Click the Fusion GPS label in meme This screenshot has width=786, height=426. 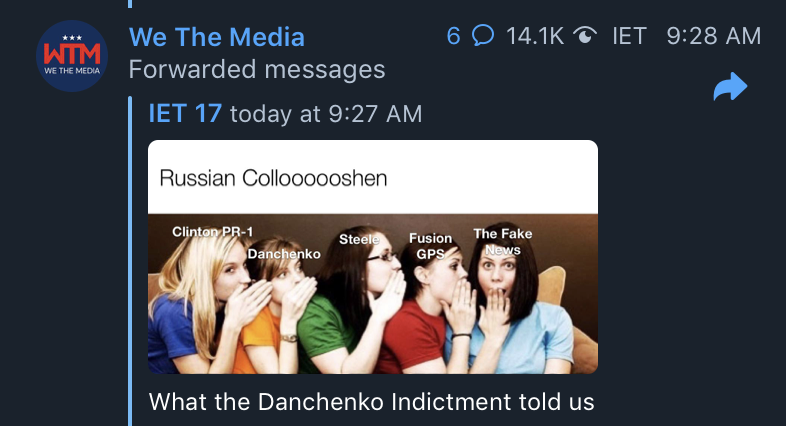(x=430, y=246)
